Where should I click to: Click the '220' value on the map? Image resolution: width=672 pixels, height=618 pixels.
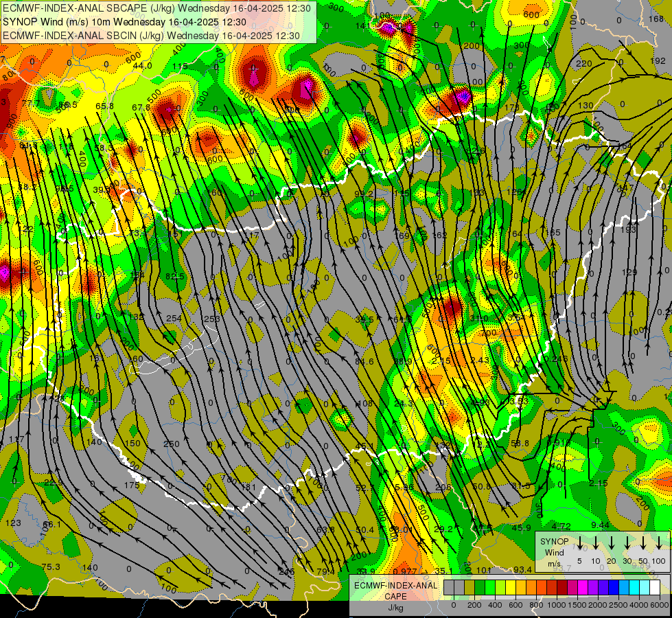[x=583, y=63]
